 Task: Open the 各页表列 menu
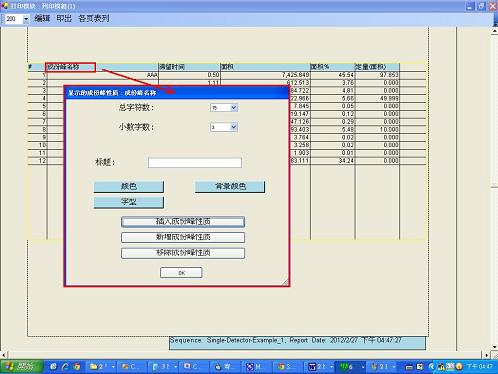pos(94,19)
